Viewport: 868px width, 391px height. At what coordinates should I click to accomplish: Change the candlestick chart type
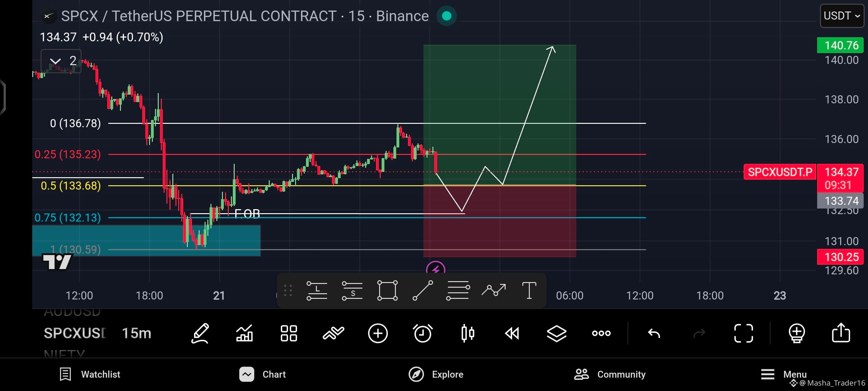(x=467, y=333)
